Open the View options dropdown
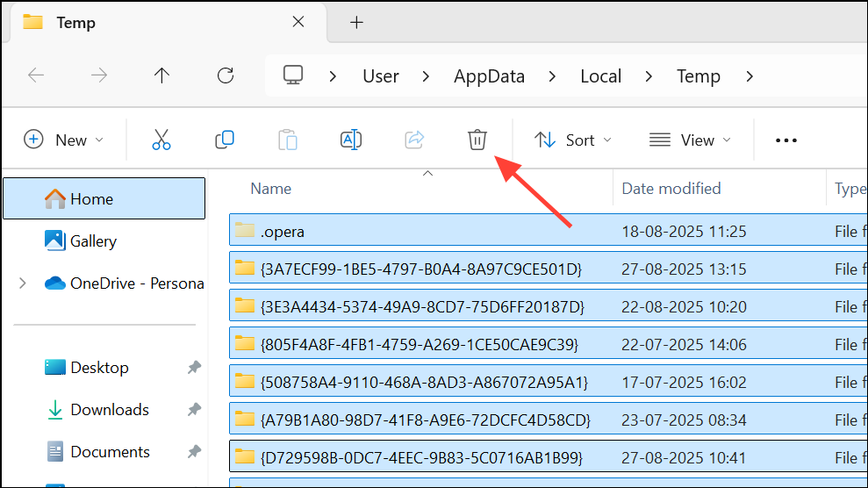Screen dimensions: 868x488 point(690,140)
